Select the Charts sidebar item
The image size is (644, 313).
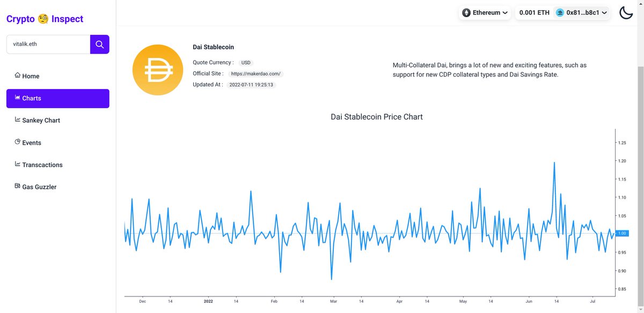pyautogui.click(x=58, y=99)
